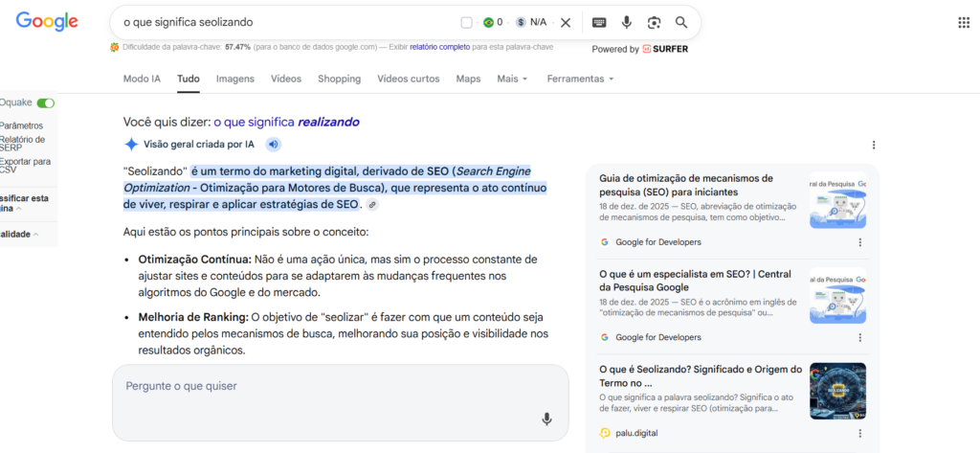The width and height of the screenshot is (980, 453).
Task: Click microphone in the ask-anything box
Action: tap(546, 419)
